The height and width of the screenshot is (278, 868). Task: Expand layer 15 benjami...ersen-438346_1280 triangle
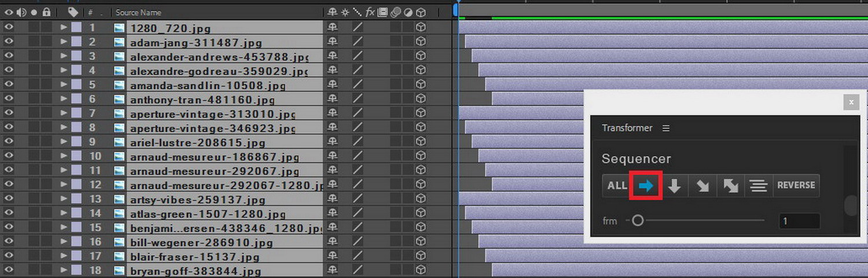64,228
